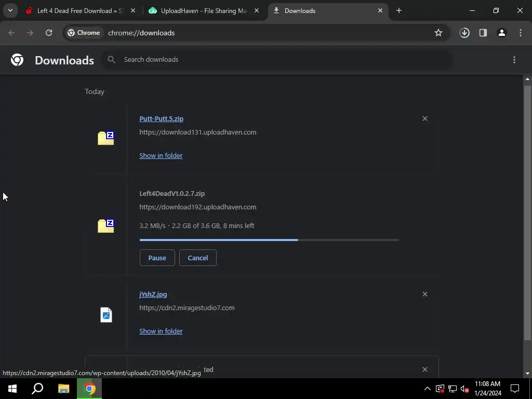Remove Putt-Putt.5.zip from list
532x399 pixels.
(x=425, y=118)
